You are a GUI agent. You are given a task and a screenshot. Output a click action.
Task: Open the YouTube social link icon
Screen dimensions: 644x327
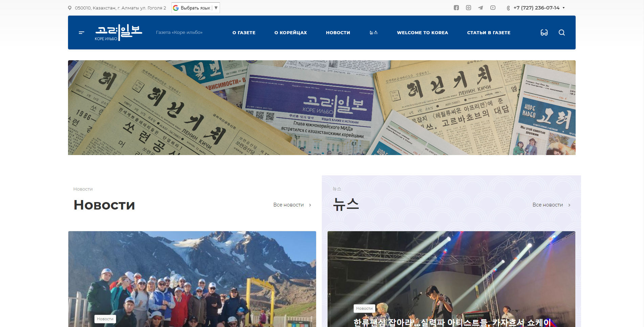pos(493,8)
